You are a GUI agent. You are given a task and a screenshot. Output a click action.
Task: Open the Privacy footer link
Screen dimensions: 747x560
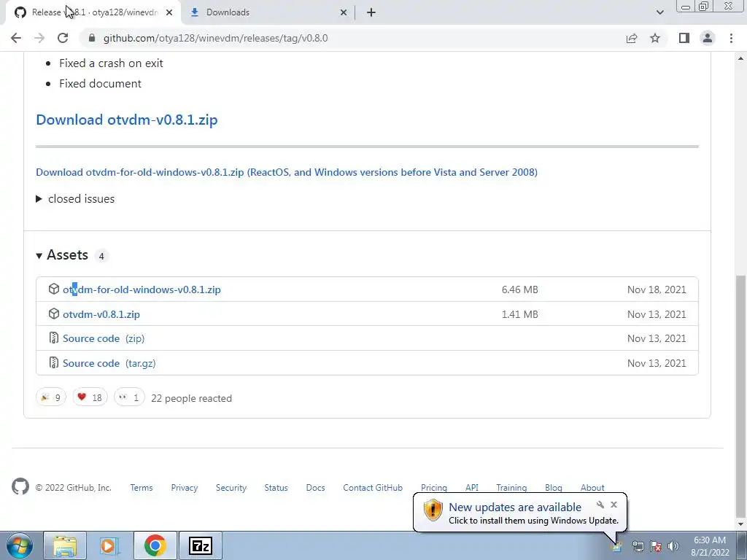[185, 488]
